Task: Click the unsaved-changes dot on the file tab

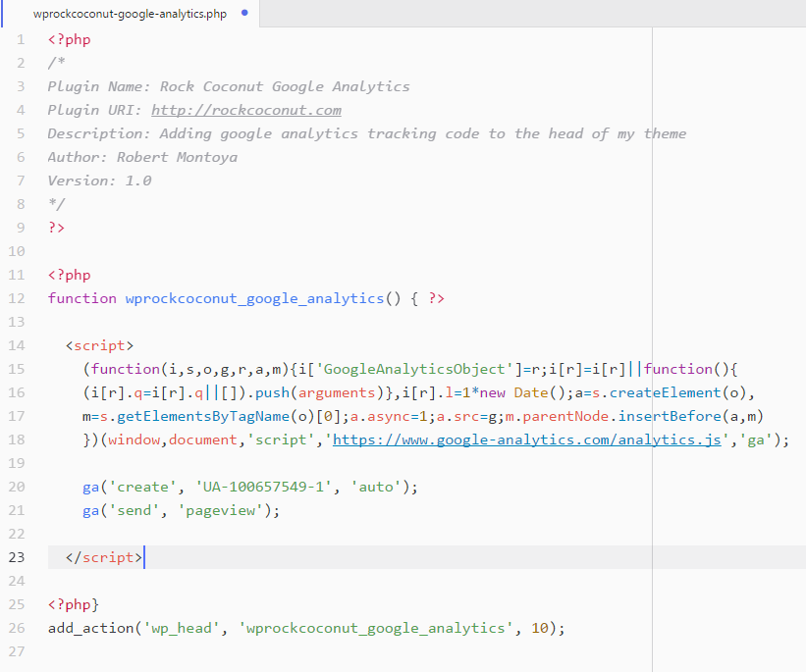Action: pyautogui.click(x=244, y=13)
